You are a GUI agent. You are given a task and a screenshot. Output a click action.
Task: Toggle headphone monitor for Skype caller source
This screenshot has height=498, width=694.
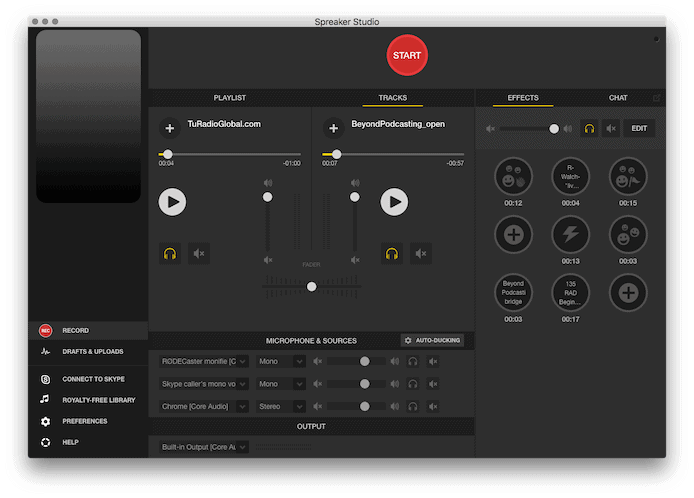coord(413,384)
